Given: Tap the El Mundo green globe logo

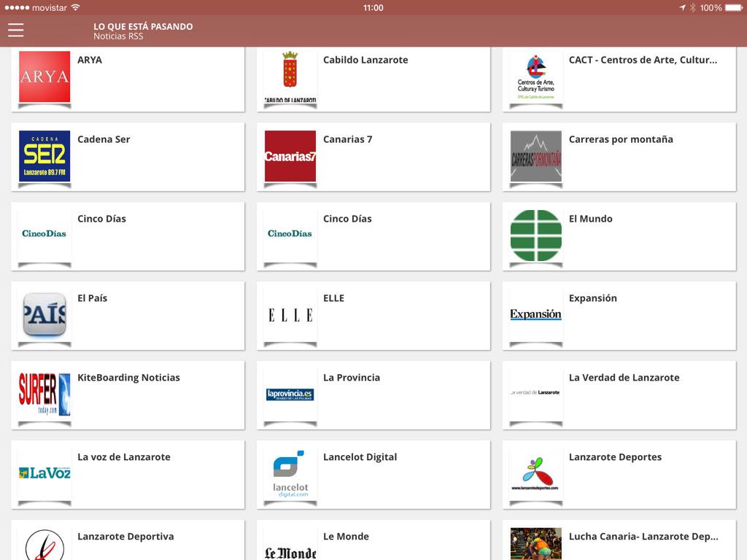Looking at the screenshot, I should pyautogui.click(x=536, y=236).
